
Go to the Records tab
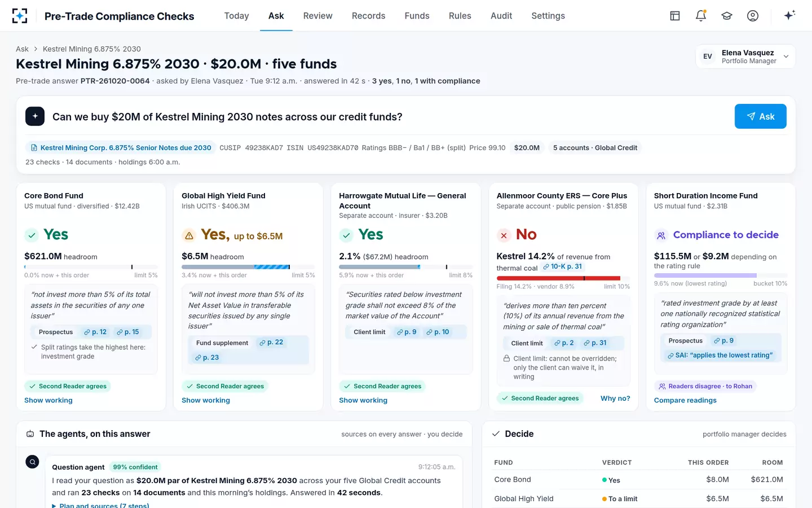coord(369,16)
